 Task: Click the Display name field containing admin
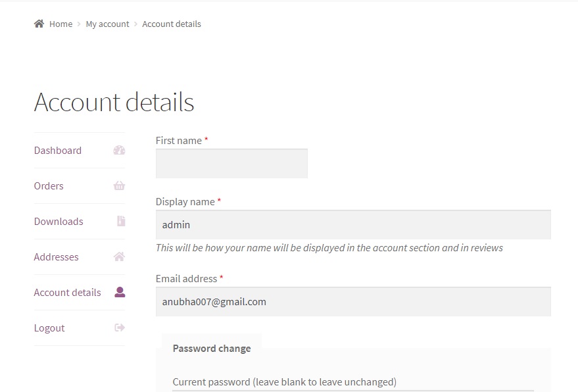[x=353, y=224]
